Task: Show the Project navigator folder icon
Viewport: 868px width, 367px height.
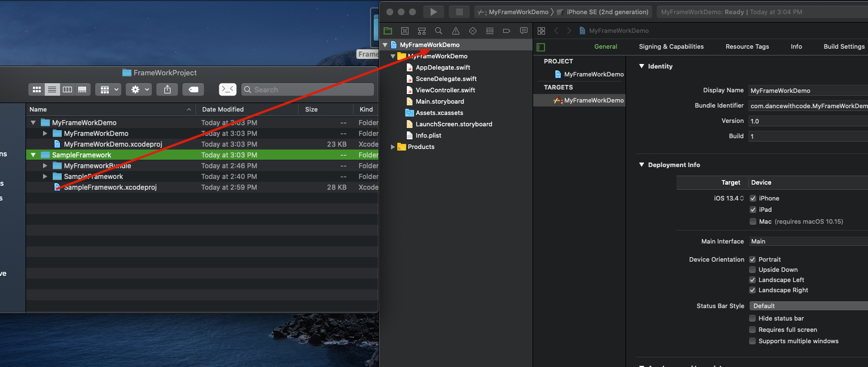Action: point(388,31)
